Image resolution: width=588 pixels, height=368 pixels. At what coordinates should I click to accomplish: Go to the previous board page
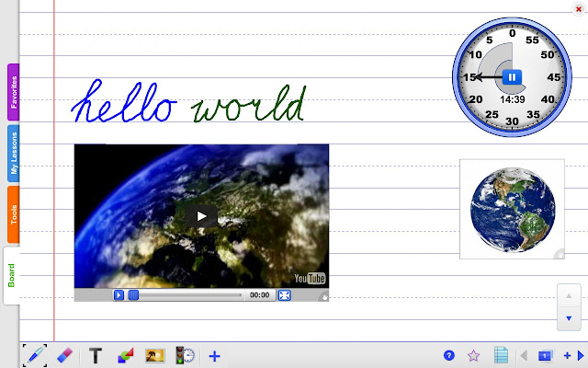pyautogui.click(x=524, y=355)
